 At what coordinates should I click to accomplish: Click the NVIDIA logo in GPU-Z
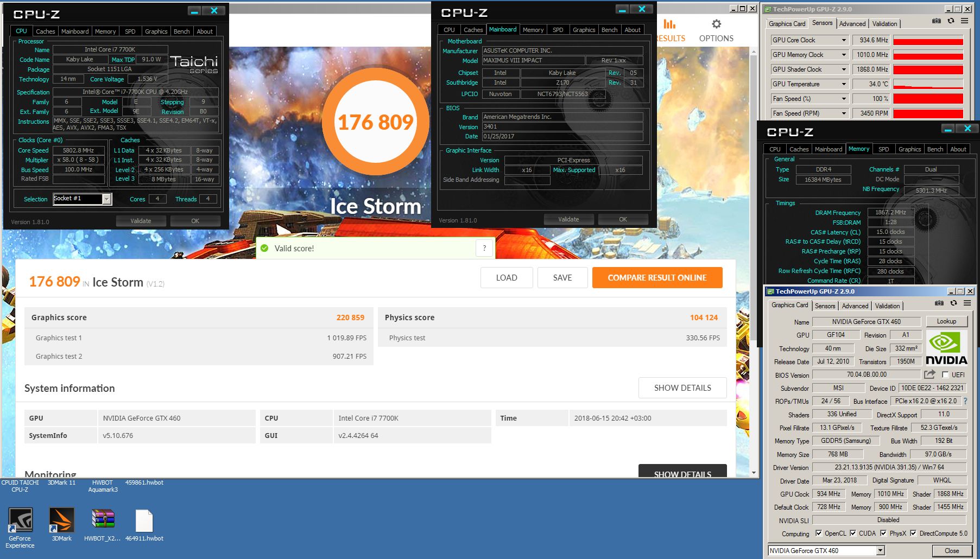946,347
